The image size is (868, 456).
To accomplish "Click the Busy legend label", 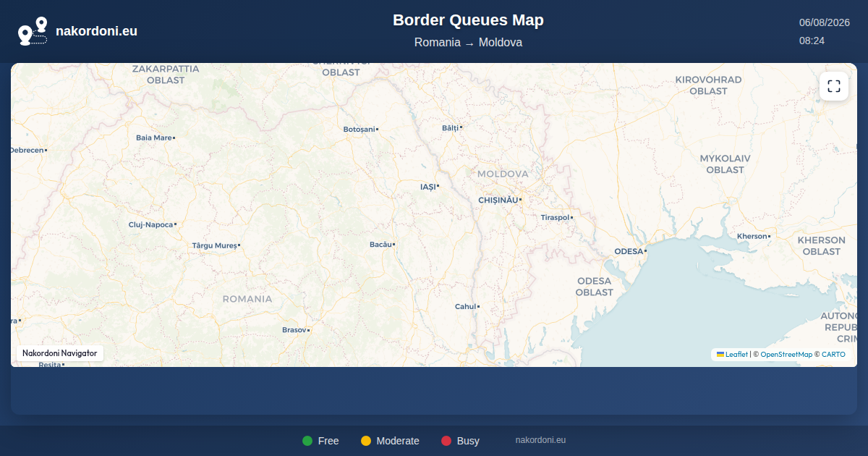I will point(468,441).
